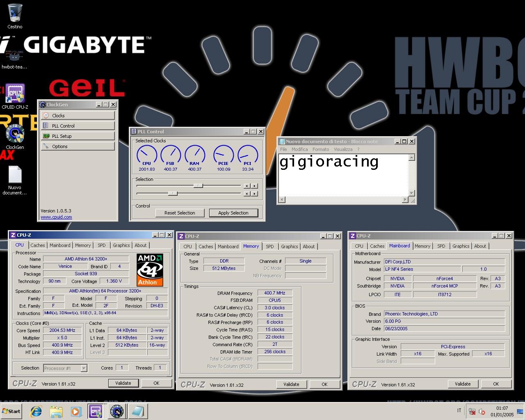Click the AMD Athlon 64 logo in CPU-Z
Screen dimensions: 525x420
(x=150, y=270)
